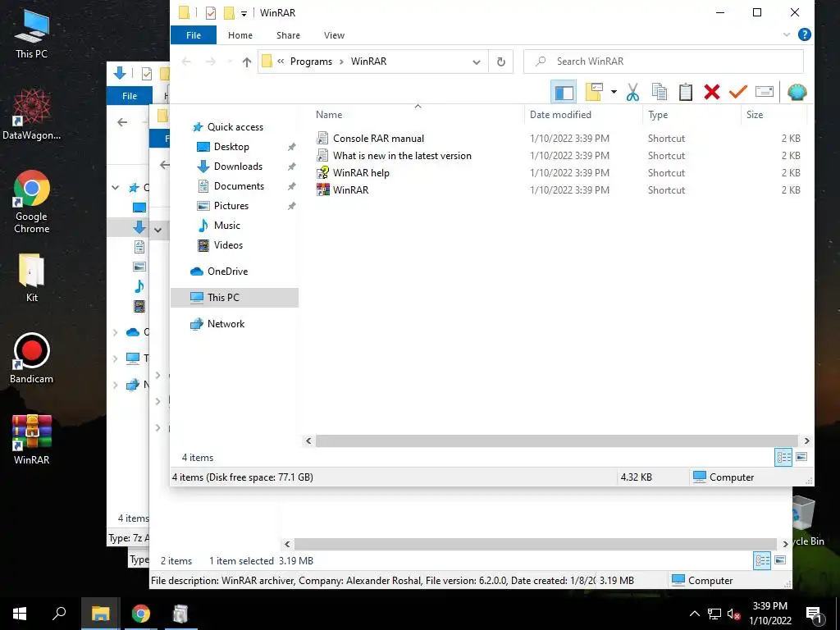Open recent locations dropdown arrow
Screen dimensions: 840x630
click(230, 62)
